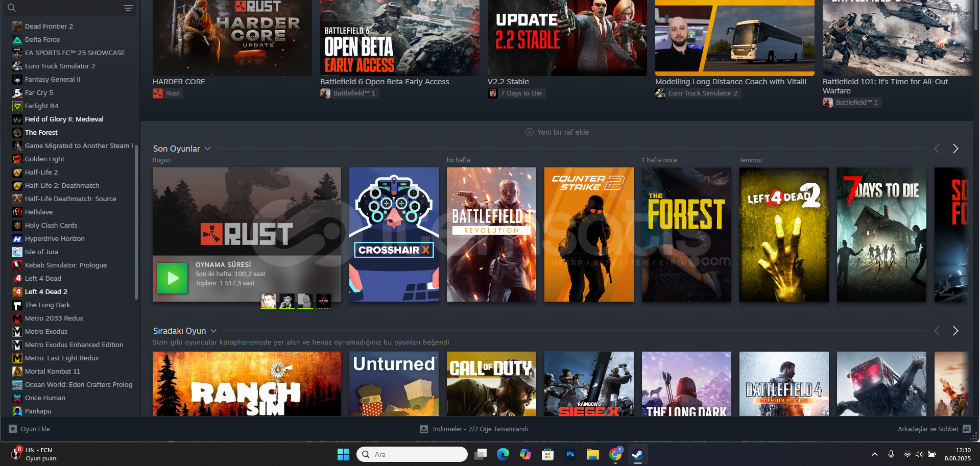Click Once Human icon in library list
The image size is (980, 466).
tap(17, 398)
